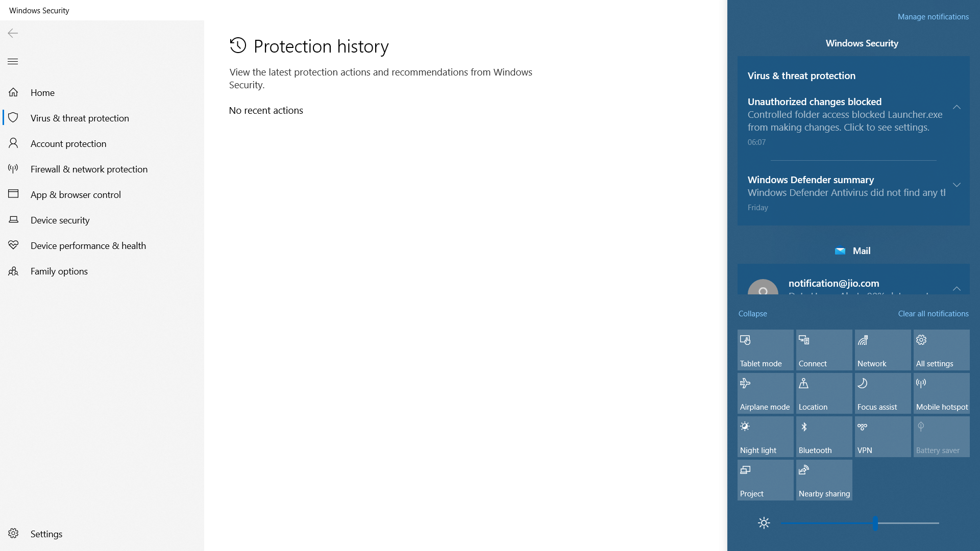This screenshot has height=551, width=980.
Task: Open Device security section
Action: [x=102, y=220]
